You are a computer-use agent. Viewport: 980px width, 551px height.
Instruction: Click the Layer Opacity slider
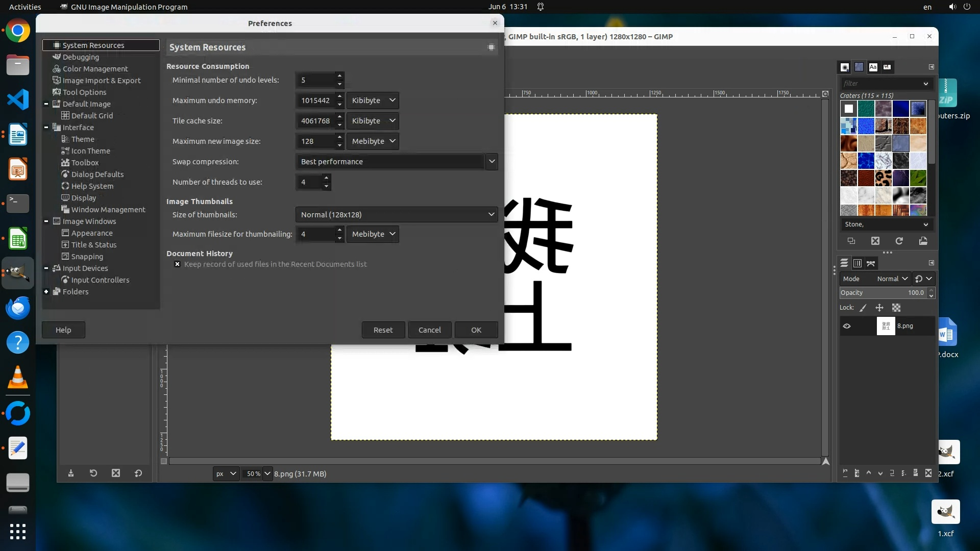[883, 293]
